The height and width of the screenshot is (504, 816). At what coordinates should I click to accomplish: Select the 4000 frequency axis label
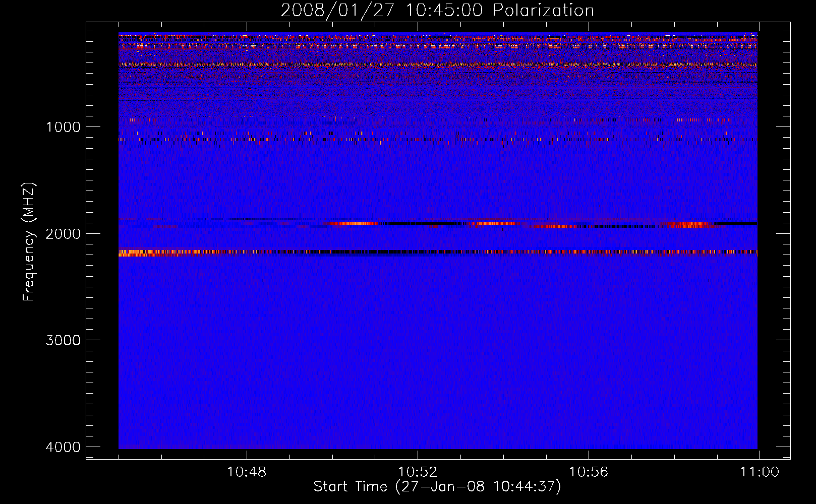(x=63, y=447)
